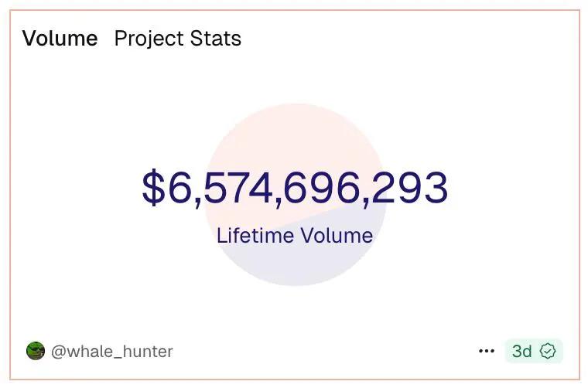
Task: Click the green 3d refresh age label
Action: (x=522, y=351)
